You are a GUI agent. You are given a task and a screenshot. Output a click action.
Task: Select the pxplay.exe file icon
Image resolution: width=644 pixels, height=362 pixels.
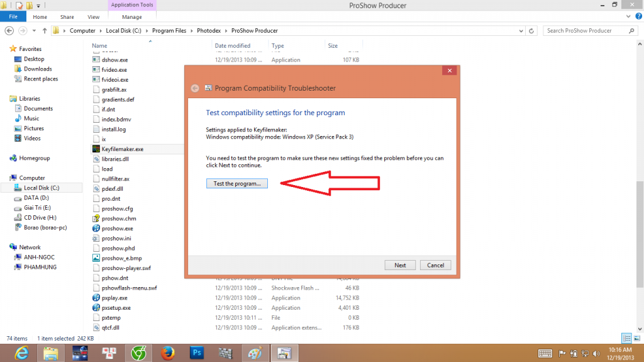pyautogui.click(x=96, y=298)
